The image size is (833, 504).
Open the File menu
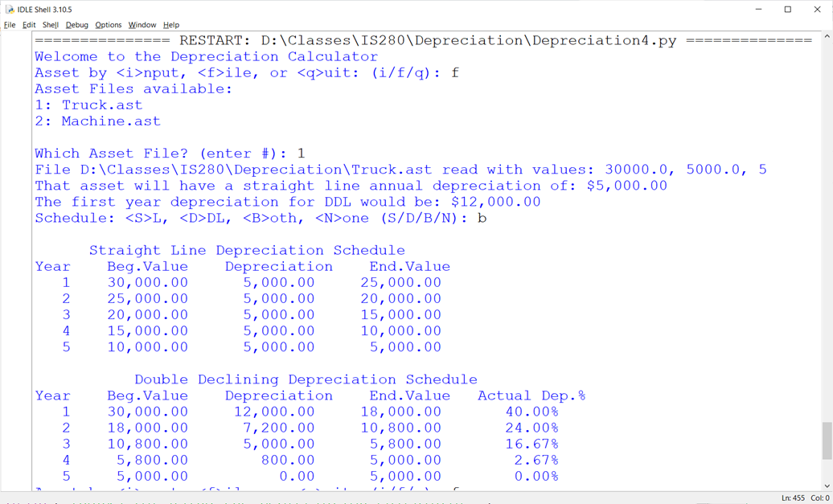click(10, 25)
